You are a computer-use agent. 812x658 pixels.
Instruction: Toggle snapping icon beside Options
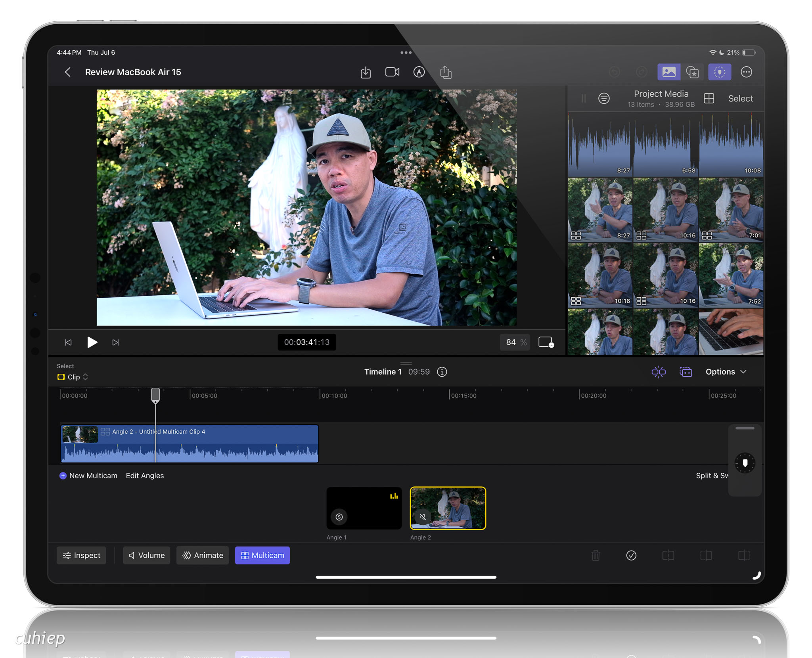659,372
